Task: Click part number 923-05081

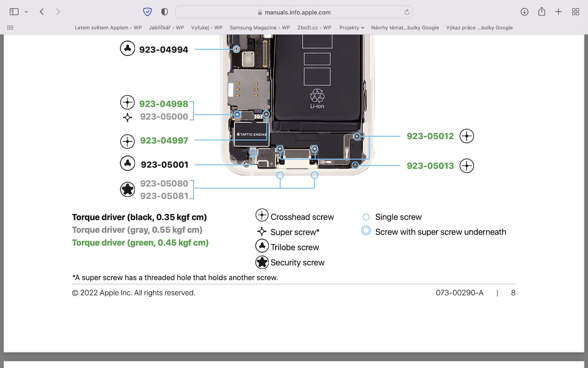Action: [x=164, y=196]
